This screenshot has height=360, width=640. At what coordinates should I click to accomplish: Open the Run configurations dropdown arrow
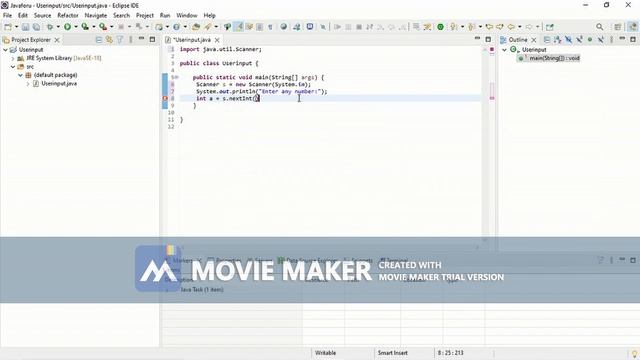tap(76, 27)
